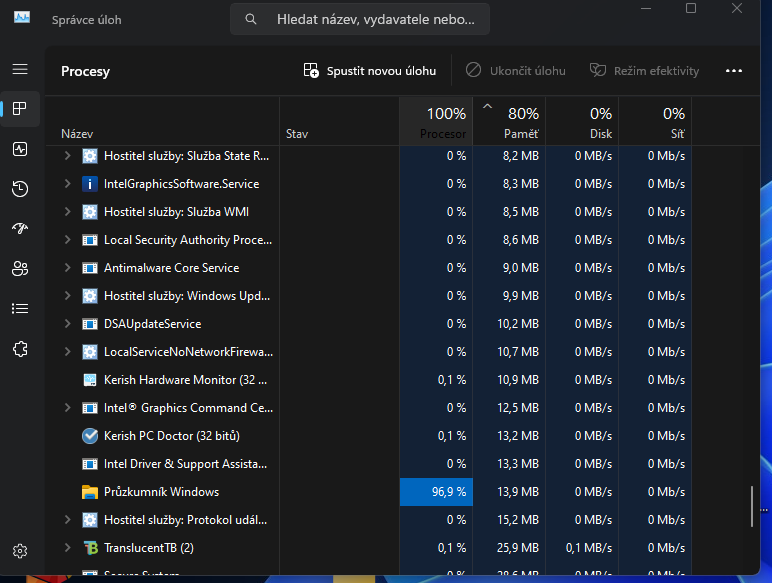
Task: Click the TranslucentTB process icon
Action: coord(91,548)
